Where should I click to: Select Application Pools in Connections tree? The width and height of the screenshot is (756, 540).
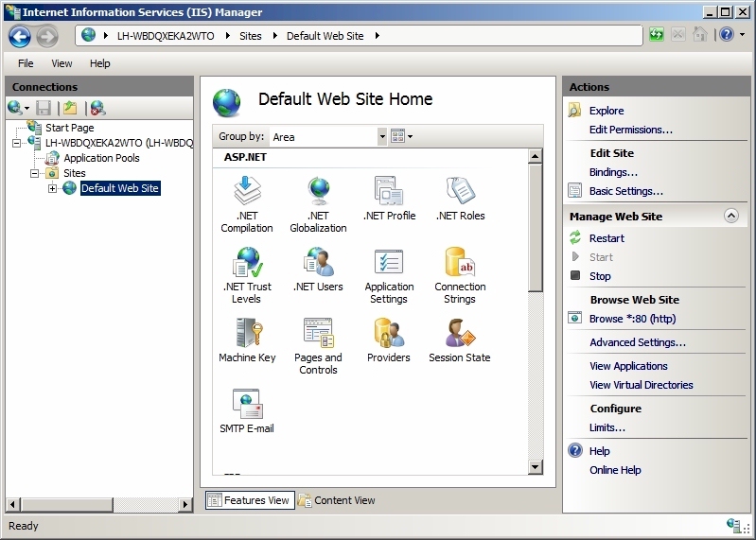point(101,158)
